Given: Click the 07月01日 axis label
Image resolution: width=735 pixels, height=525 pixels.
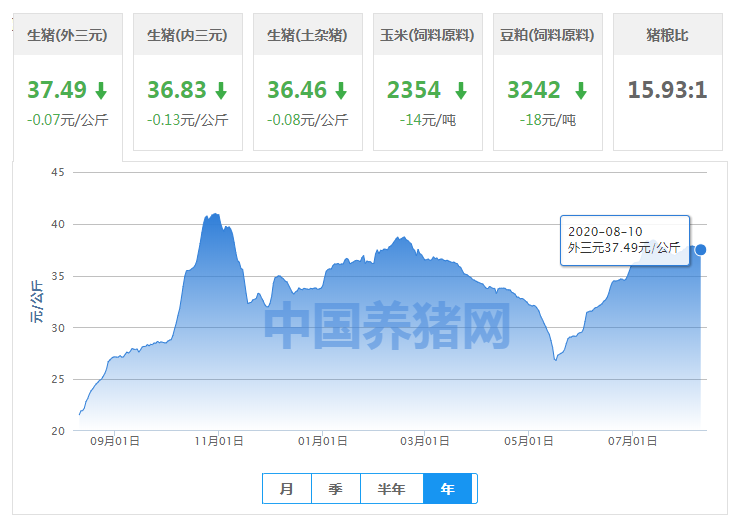Looking at the screenshot, I should tap(632, 441).
